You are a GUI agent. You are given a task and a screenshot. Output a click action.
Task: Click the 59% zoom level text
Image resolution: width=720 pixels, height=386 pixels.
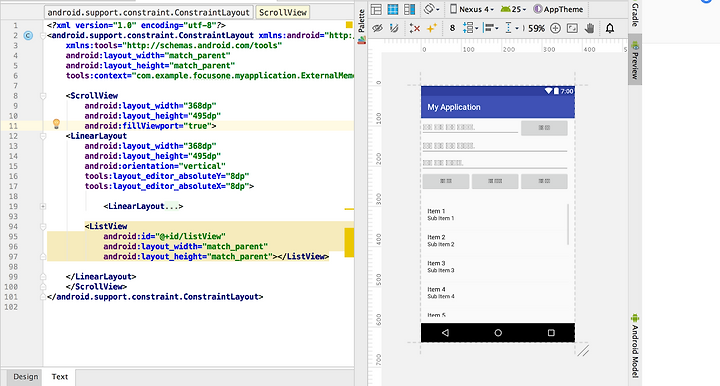tap(536, 28)
